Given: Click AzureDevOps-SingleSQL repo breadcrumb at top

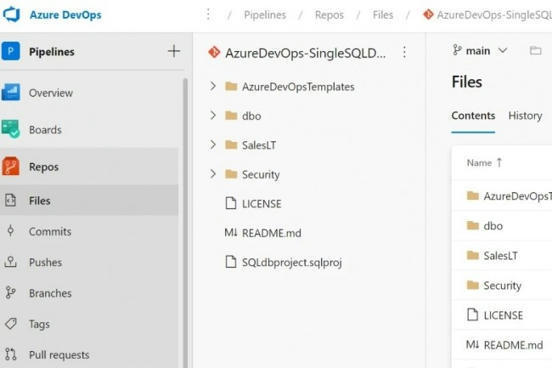Looking at the screenshot, I should tap(488, 15).
